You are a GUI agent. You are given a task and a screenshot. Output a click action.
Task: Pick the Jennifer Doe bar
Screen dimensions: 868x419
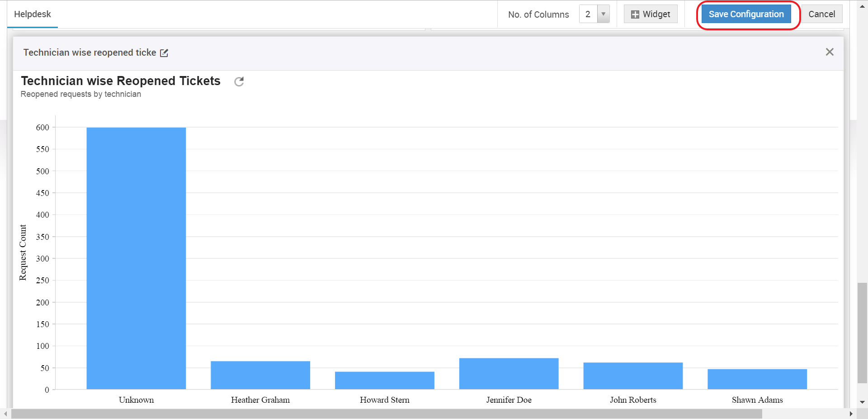[x=509, y=373]
